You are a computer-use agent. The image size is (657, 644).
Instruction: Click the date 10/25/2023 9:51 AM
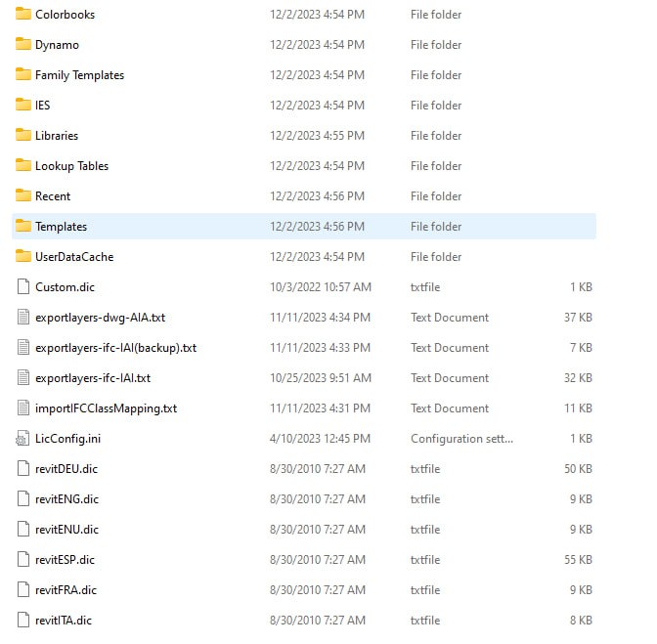click(x=321, y=378)
